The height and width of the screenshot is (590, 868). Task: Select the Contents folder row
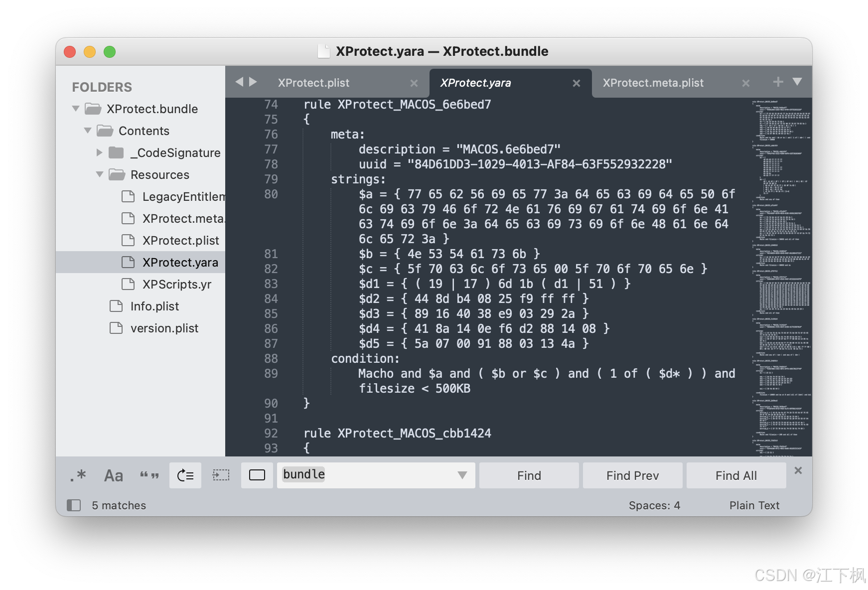pos(141,131)
